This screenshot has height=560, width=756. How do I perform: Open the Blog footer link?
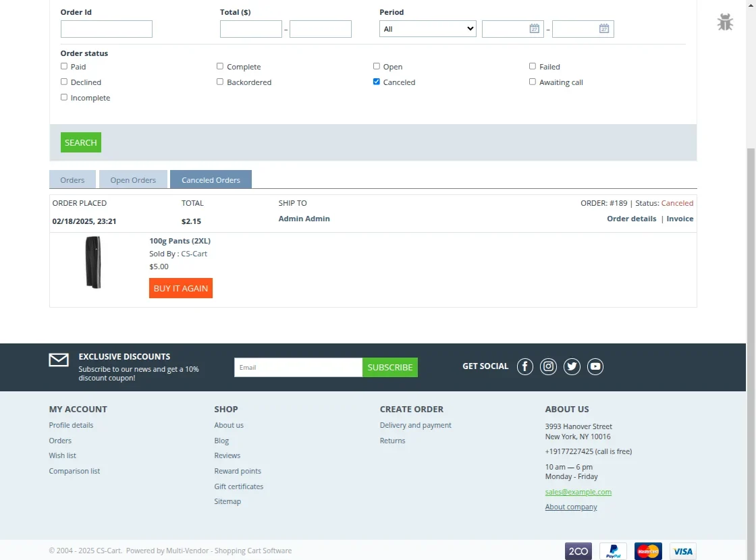tap(221, 441)
